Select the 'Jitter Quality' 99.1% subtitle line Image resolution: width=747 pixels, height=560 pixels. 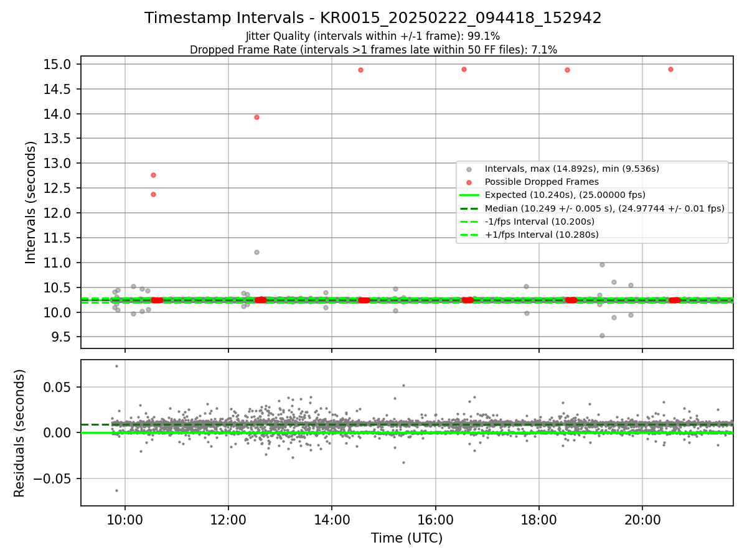[x=373, y=37]
